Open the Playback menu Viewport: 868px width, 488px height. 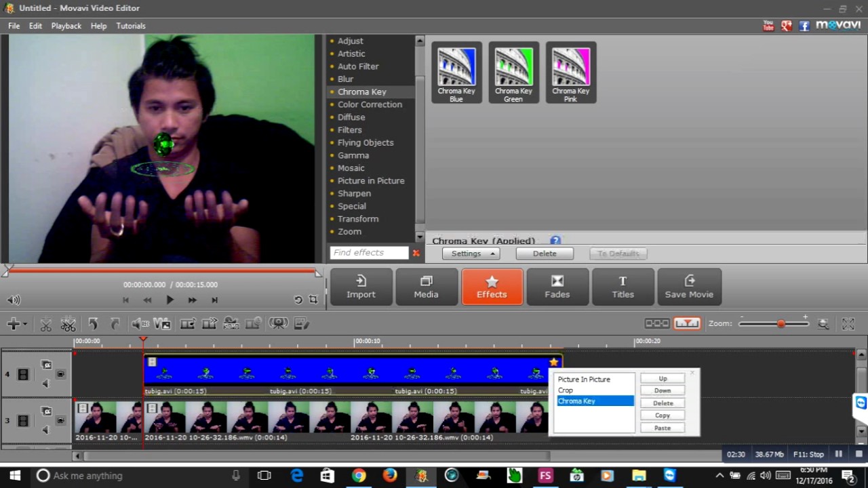coord(66,26)
